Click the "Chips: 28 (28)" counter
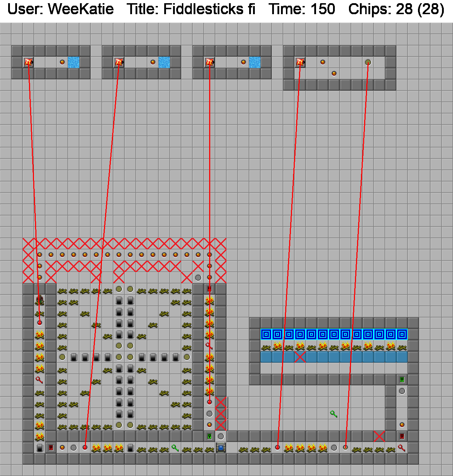 click(x=396, y=9)
